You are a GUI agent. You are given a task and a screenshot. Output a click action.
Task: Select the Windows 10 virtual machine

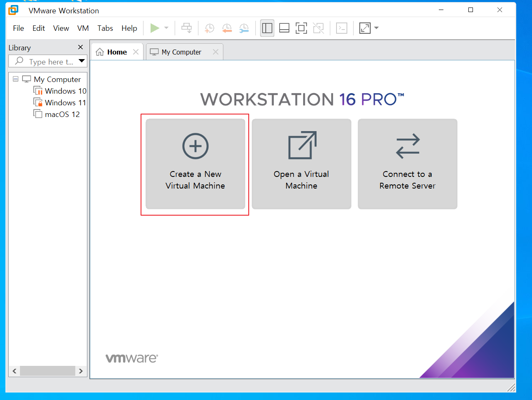click(66, 91)
